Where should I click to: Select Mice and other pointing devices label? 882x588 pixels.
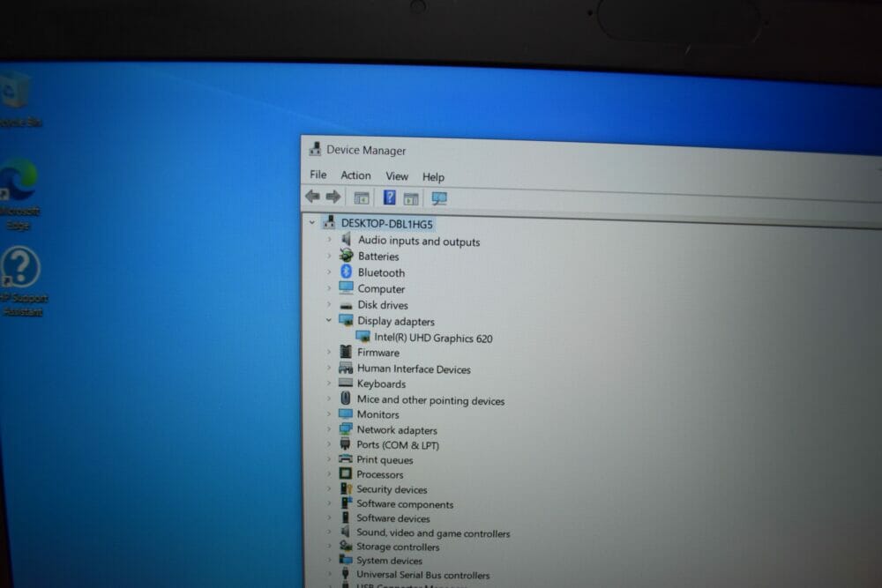coord(430,400)
